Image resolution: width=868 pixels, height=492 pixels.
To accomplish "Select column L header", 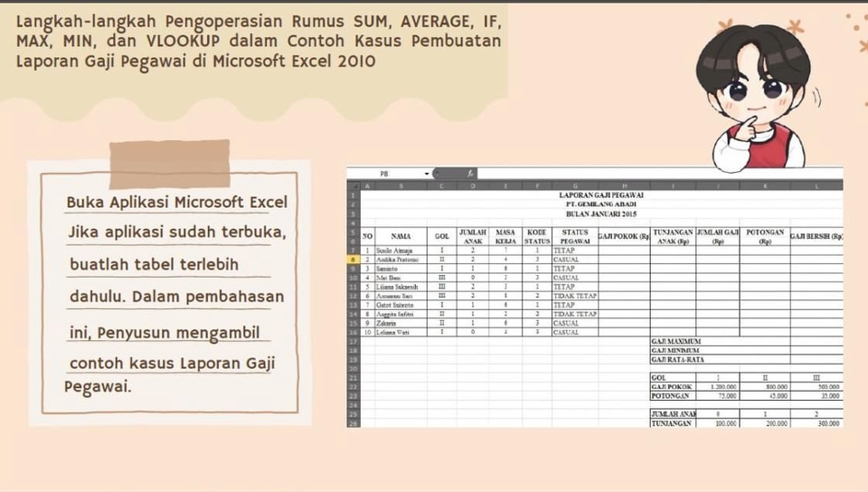I will click(x=816, y=185).
